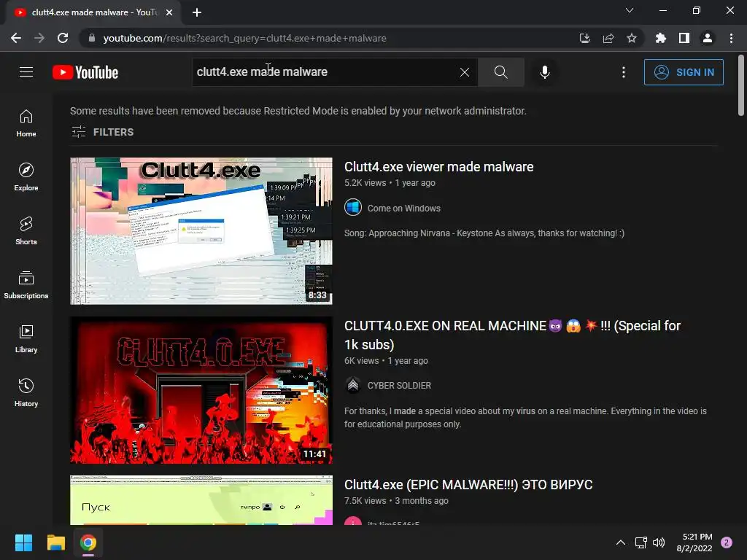Play the CLUTT4.0.EXE red thumbnail
This screenshot has height=560, width=747.
coord(201,390)
